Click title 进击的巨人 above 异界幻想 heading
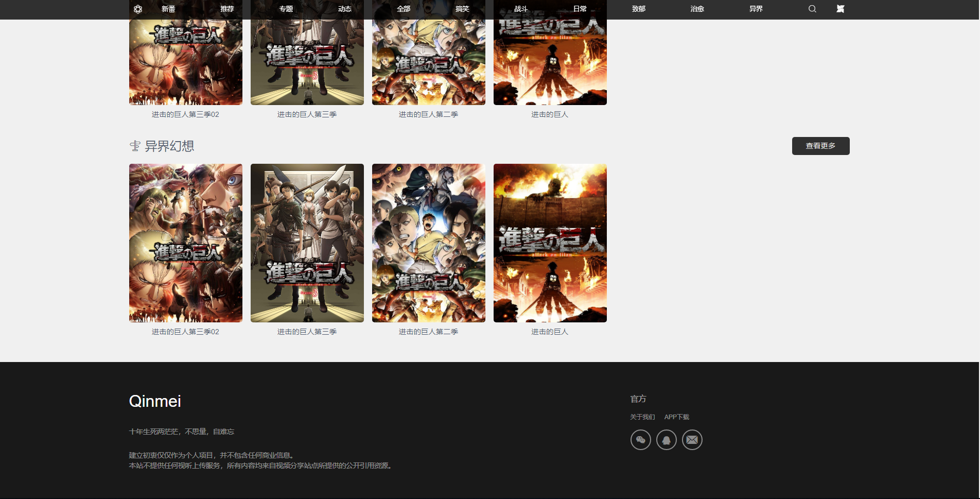 pyautogui.click(x=550, y=114)
